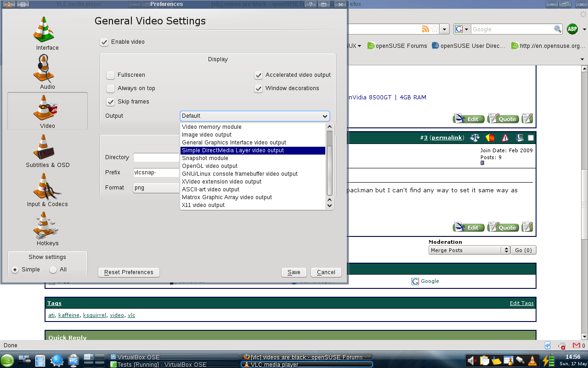Choose X11 video output option
Screen dimensions: 588x368
pyautogui.click(x=253, y=205)
